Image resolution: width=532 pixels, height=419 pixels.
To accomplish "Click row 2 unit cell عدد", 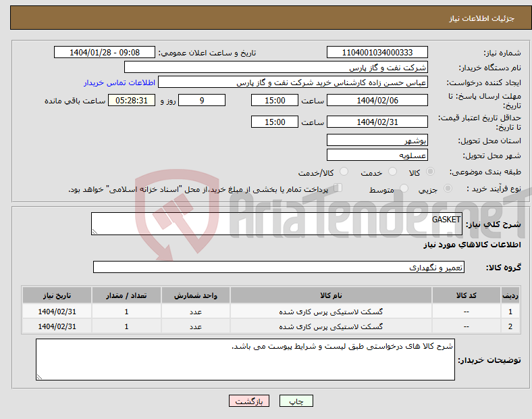I will click(195, 326).
